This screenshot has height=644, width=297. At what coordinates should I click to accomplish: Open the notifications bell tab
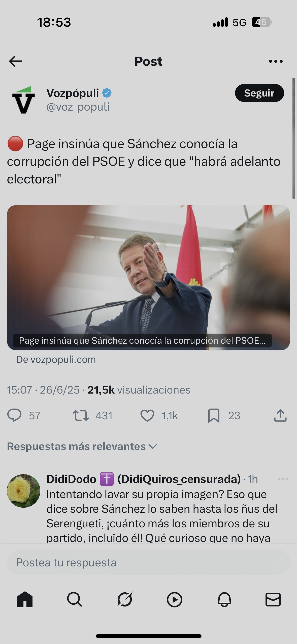224,599
